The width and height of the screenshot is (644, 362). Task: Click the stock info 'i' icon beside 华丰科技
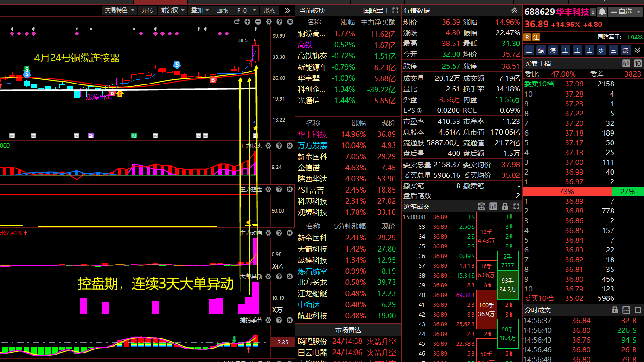pyautogui.click(x=593, y=12)
